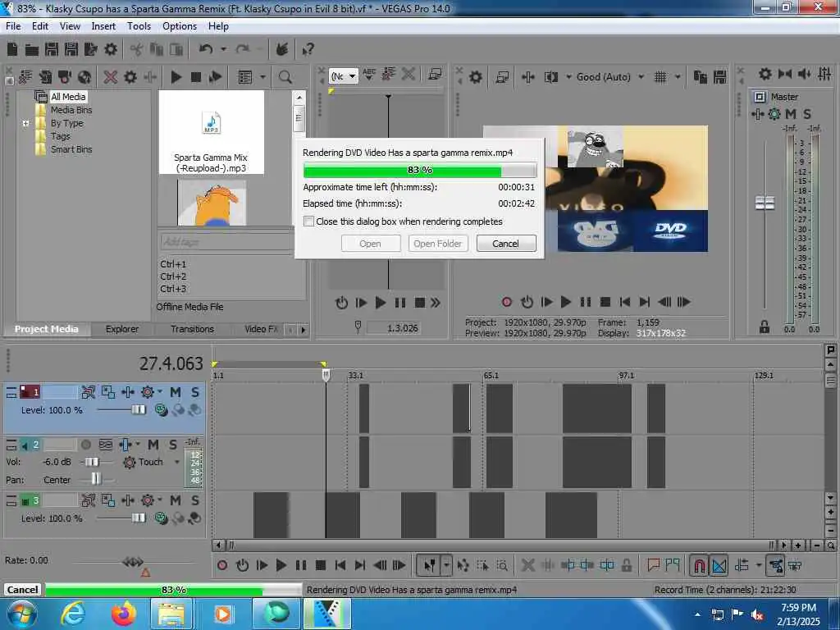Mute video track 1
This screenshot has height=630, width=840.
click(176, 393)
